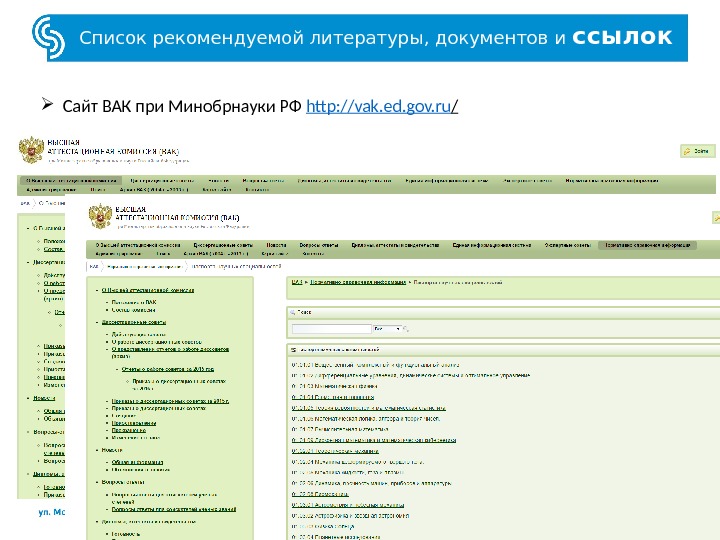Open sidebar item 'Состав комиссии'
This screenshot has height=540, width=720.
click(133, 310)
